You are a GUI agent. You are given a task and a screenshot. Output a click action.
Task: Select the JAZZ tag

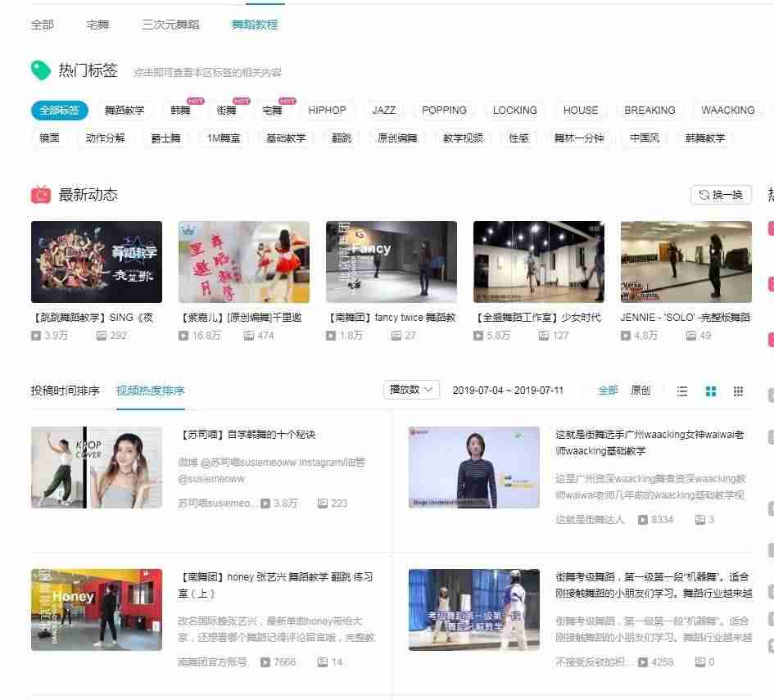(383, 110)
